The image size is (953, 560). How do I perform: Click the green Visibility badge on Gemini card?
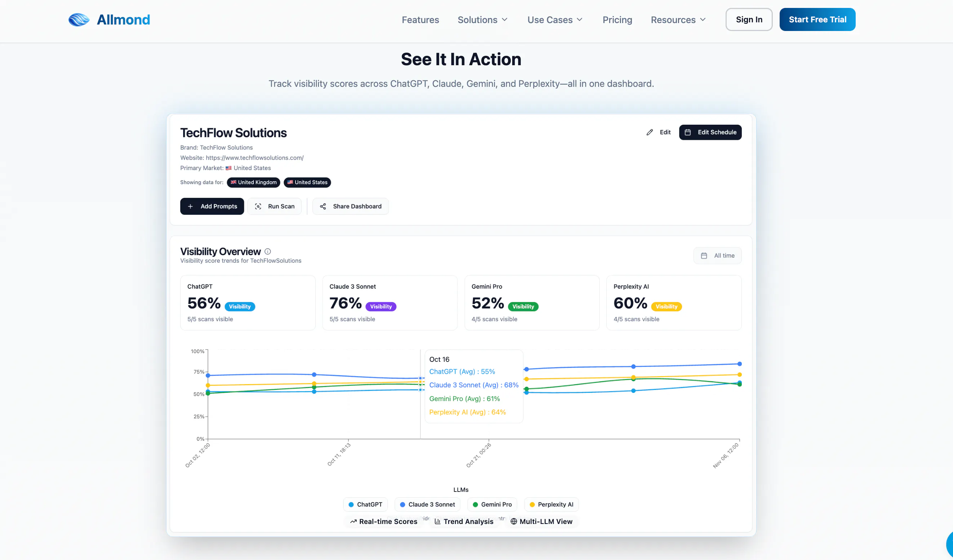pos(523,307)
